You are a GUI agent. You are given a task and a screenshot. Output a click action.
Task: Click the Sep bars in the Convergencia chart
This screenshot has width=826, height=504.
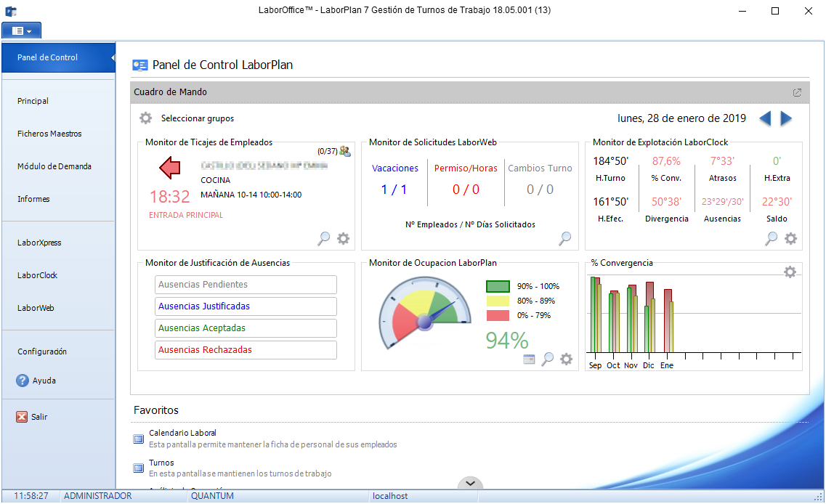[x=596, y=314]
